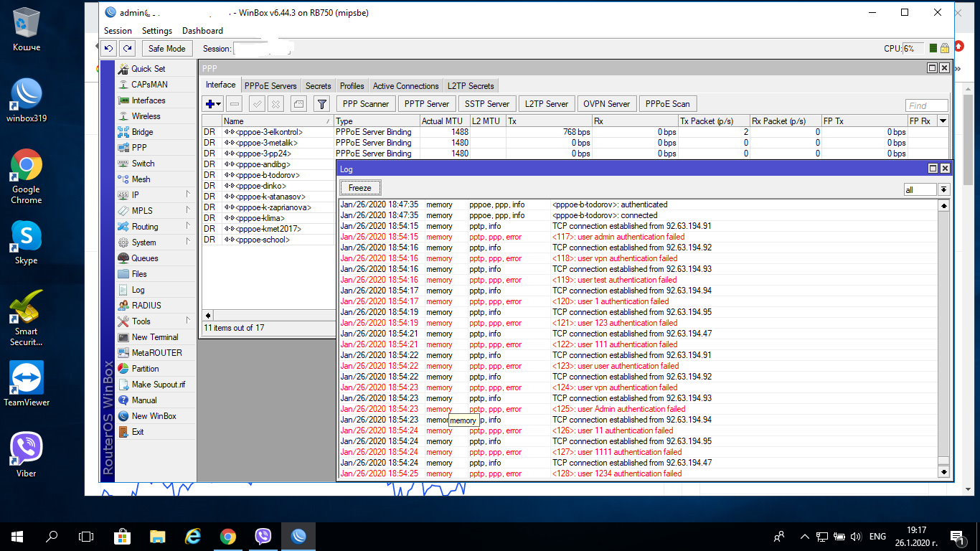Open the Settings menu
Screen dimensions: 980x551
click(156, 31)
